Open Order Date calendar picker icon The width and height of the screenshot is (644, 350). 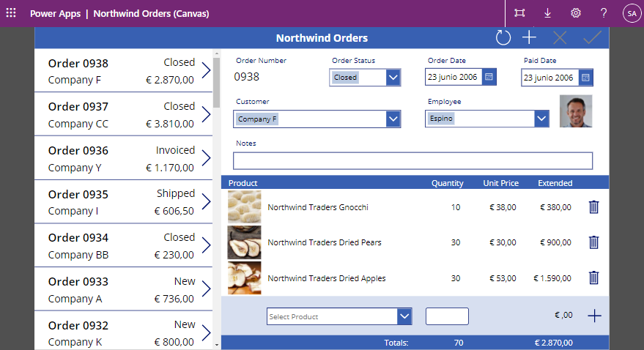(x=489, y=77)
